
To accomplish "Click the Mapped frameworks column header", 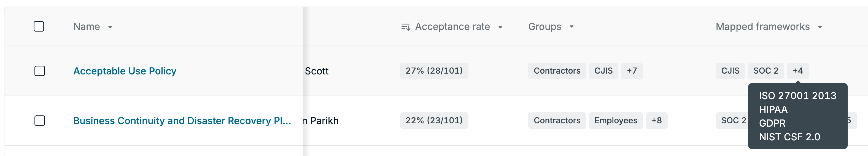I will click(762, 27).
